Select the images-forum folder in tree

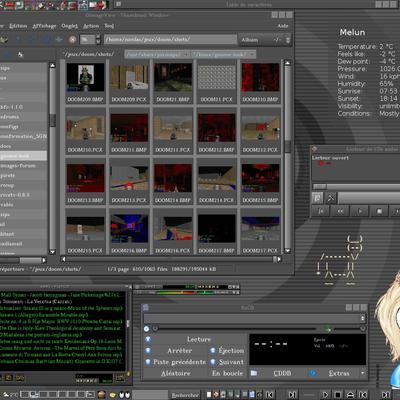(x=23, y=166)
